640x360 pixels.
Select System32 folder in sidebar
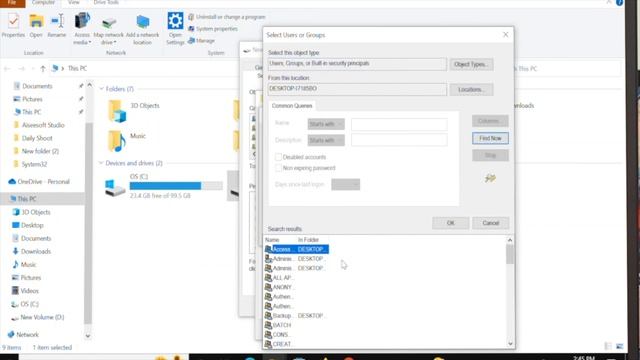(x=34, y=164)
